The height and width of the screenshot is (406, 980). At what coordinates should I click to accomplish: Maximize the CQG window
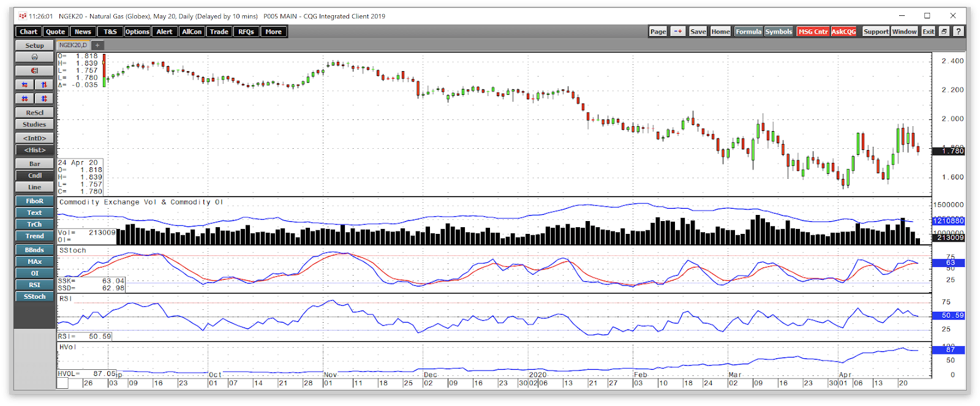(x=927, y=16)
